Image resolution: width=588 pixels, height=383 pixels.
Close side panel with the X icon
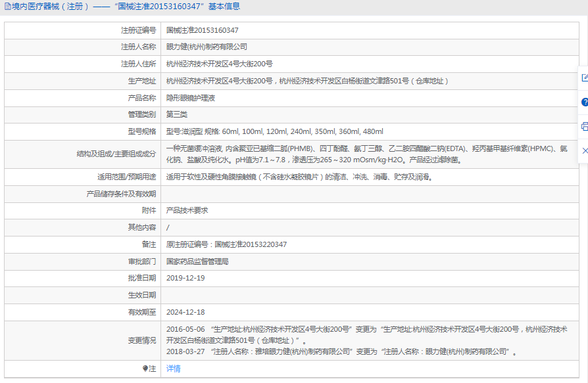585,150
